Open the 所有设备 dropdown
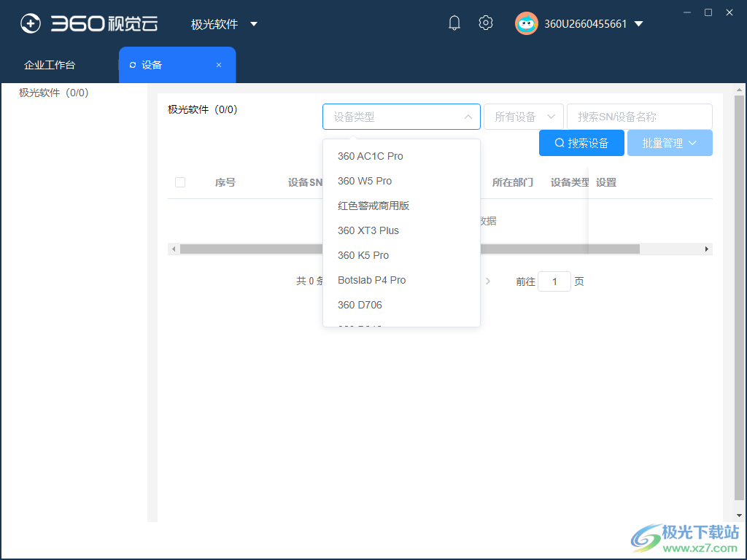Screen dimensions: 747x560 pyautogui.click(x=524, y=117)
